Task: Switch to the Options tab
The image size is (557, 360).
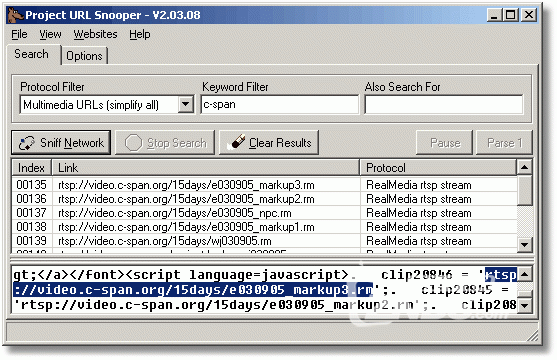Action: [84, 56]
